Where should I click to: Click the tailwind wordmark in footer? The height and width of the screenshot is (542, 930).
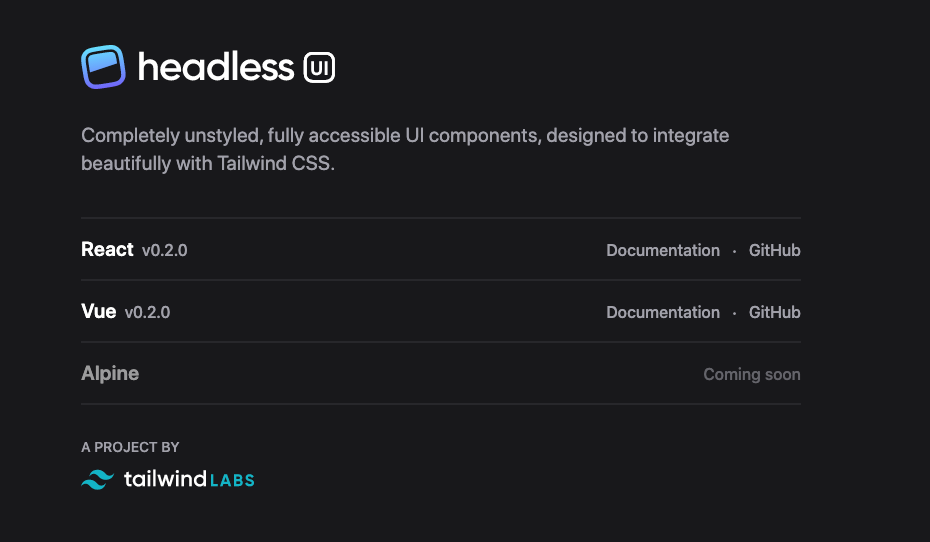tap(165, 479)
